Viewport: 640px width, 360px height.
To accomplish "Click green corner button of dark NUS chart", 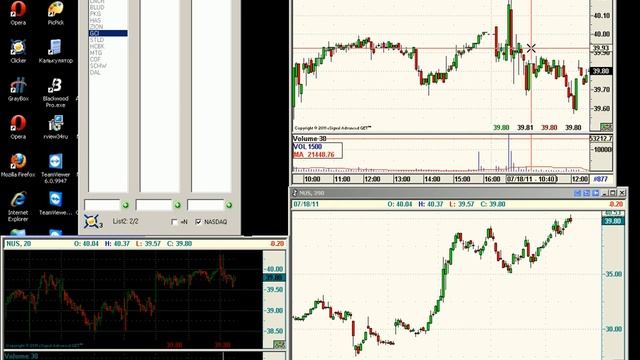I will tap(279, 344).
